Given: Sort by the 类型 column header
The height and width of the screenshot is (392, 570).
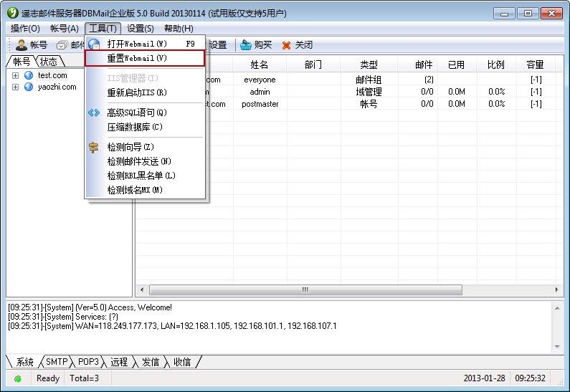Looking at the screenshot, I should pos(369,65).
